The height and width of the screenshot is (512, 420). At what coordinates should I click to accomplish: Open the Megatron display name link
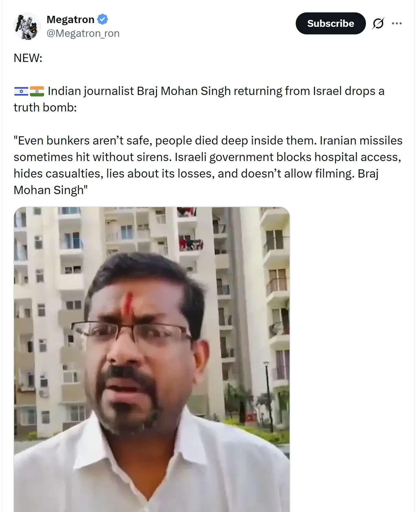point(71,20)
